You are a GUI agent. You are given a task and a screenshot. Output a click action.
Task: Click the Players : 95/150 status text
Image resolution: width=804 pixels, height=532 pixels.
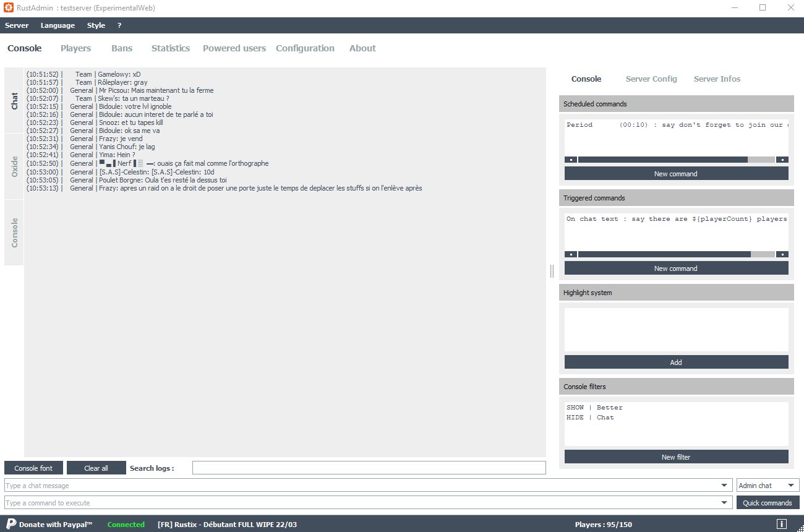604,525
